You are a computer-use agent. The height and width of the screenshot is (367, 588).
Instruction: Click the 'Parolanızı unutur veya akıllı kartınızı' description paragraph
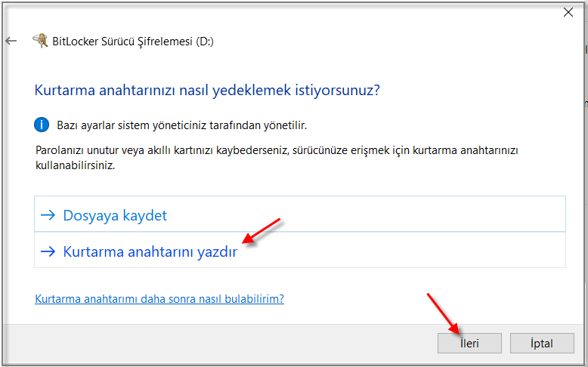coord(277,157)
